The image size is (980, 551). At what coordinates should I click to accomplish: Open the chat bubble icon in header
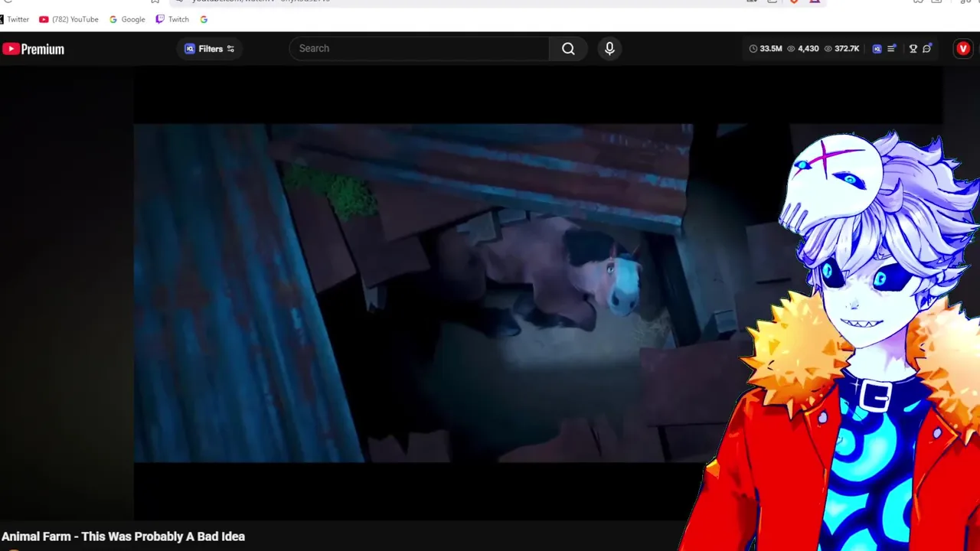[x=927, y=49]
